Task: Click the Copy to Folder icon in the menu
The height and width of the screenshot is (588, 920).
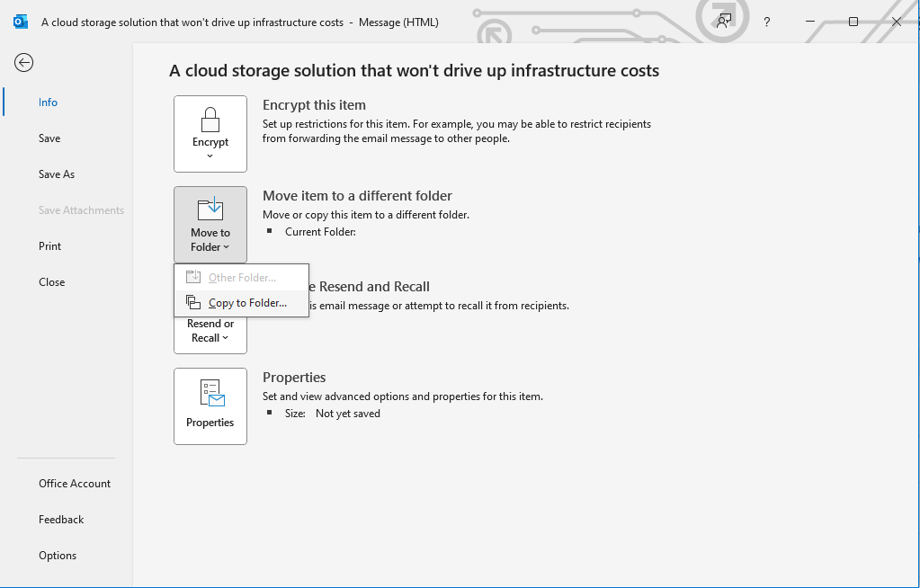Action: [x=192, y=302]
